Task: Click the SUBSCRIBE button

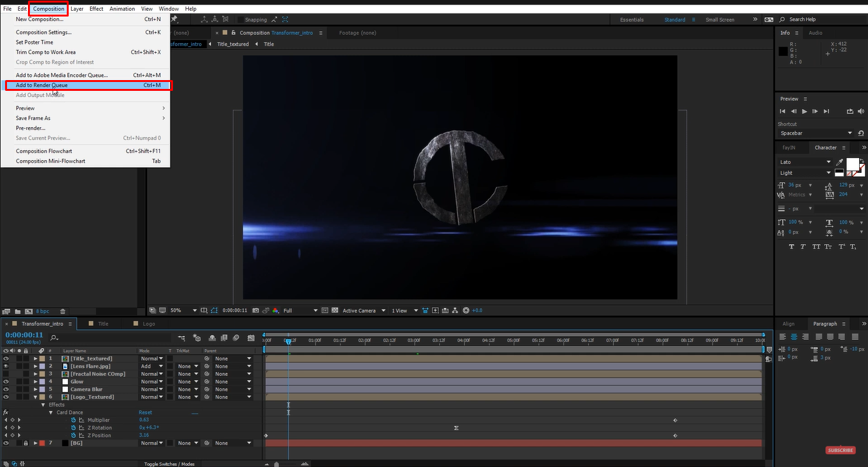Action: click(840, 450)
